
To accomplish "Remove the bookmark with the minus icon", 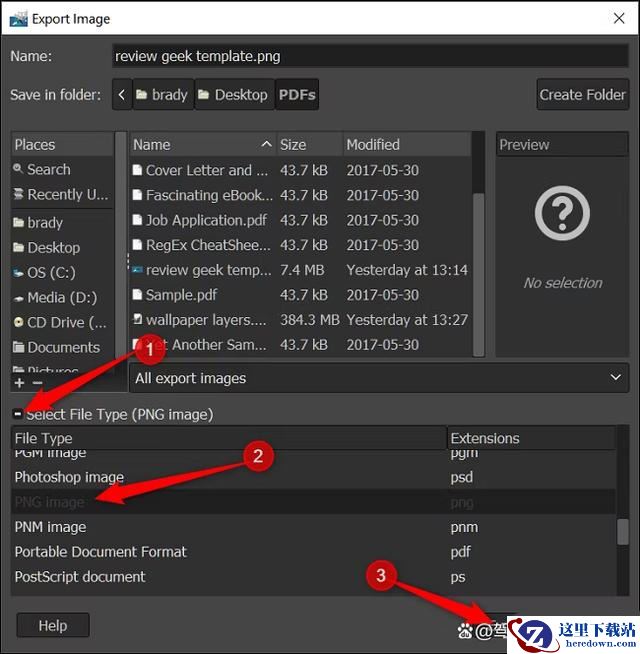I will point(38,382).
